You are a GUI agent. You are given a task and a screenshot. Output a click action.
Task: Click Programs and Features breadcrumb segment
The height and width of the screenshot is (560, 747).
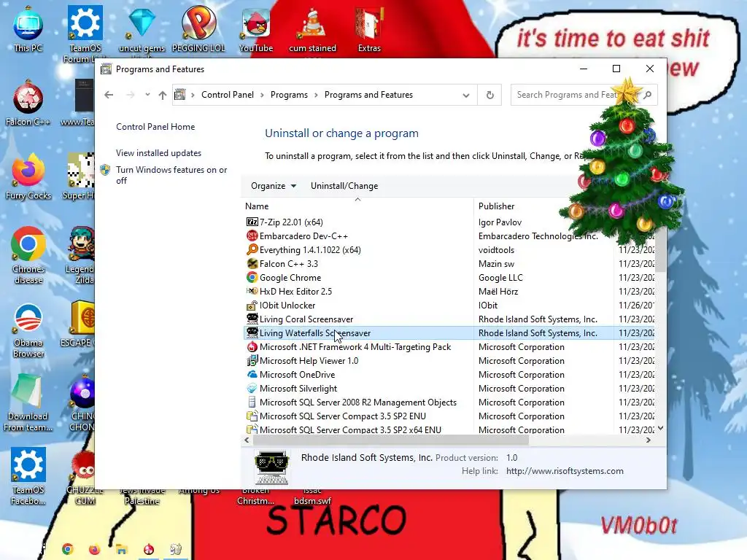[x=368, y=95]
